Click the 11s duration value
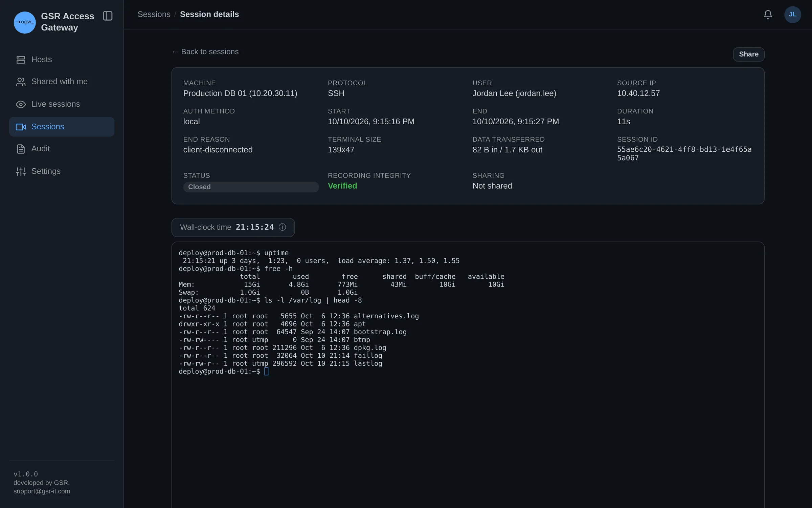This screenshot has width=812, height=508. click(624, 122)
